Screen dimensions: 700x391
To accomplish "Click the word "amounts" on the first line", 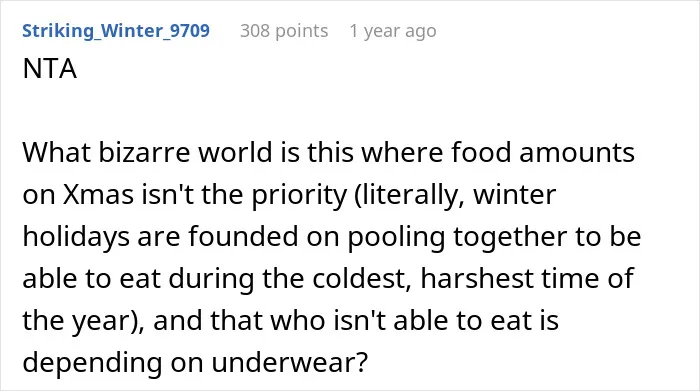I will pos(577,153).
